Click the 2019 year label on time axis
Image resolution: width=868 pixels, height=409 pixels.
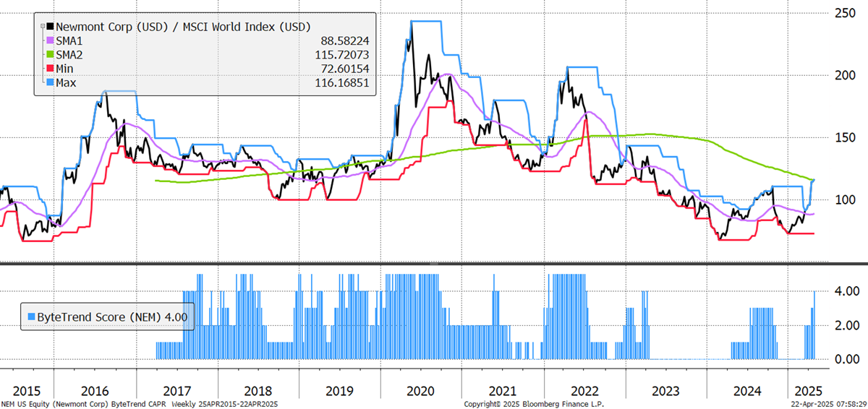pos(339,391)
